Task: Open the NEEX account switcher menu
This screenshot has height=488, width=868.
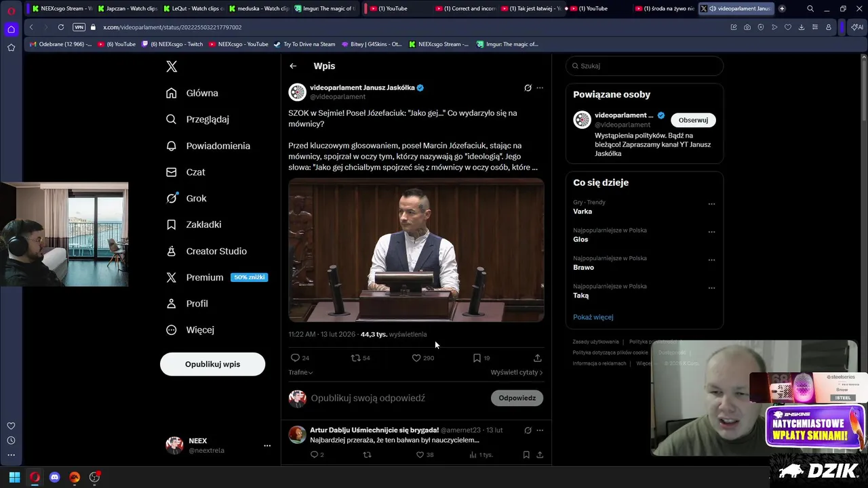Action: 218,445
